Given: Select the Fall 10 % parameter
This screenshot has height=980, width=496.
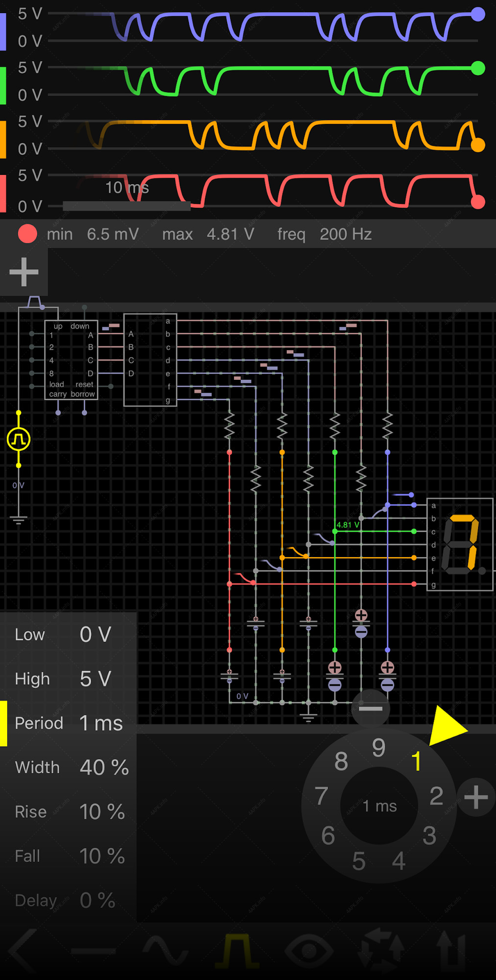Looking at the screenshot, I should pos(68,856).
